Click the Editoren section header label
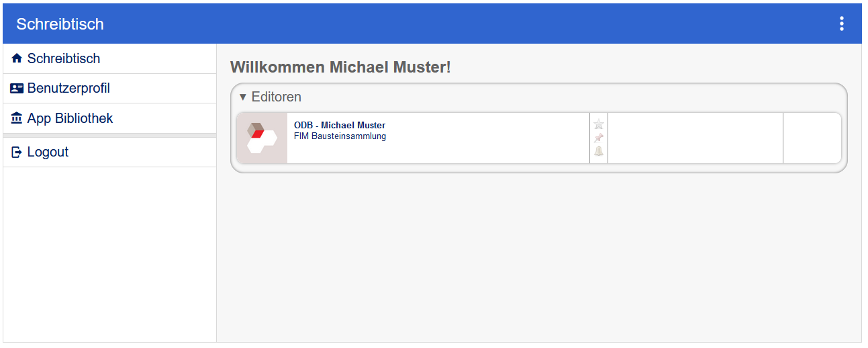The width and height of the screenshot is (868, 348). coord(276,97)
